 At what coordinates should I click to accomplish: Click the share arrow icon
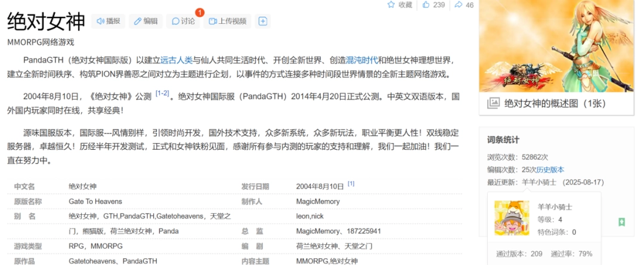(458, 5)
